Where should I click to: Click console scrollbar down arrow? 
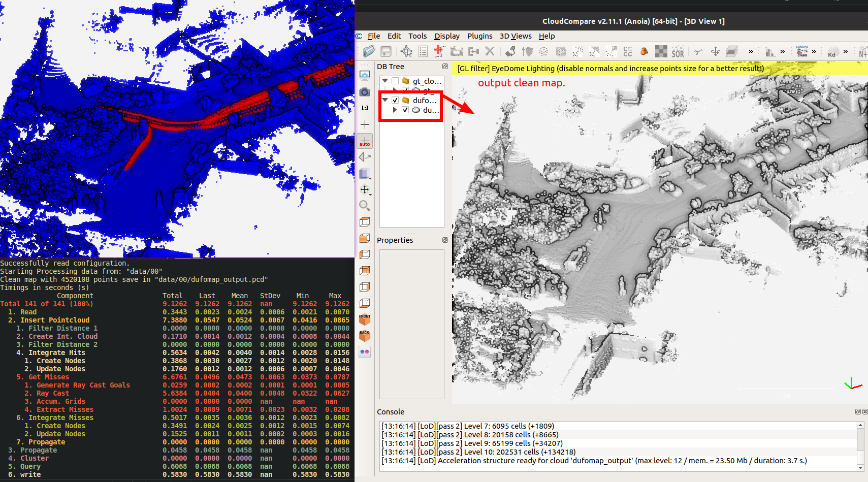coord(860,468)
